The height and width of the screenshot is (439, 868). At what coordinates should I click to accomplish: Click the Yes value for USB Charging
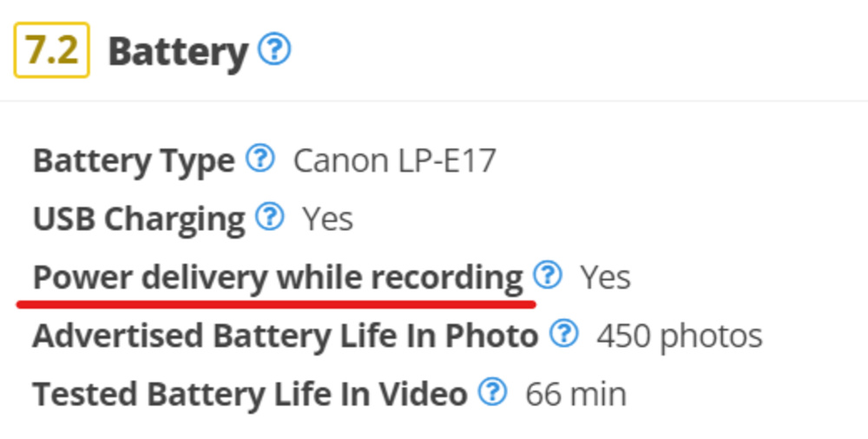click(327, 219)
